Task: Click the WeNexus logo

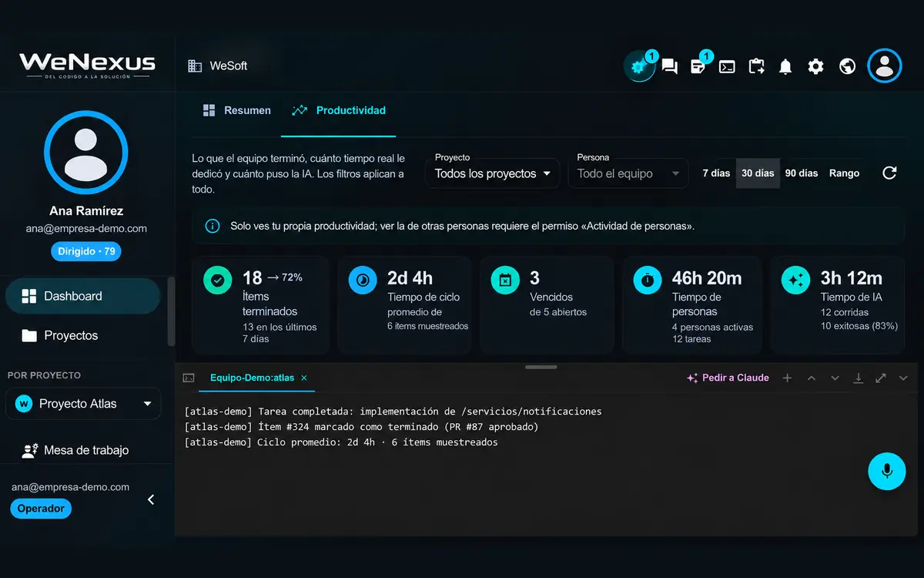Action: click(x=87, y=66)
